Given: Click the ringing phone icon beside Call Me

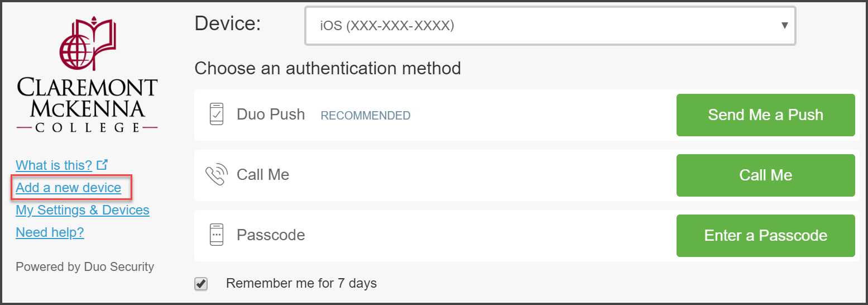Looking at the screenshot, I should [x=217, y=175].
